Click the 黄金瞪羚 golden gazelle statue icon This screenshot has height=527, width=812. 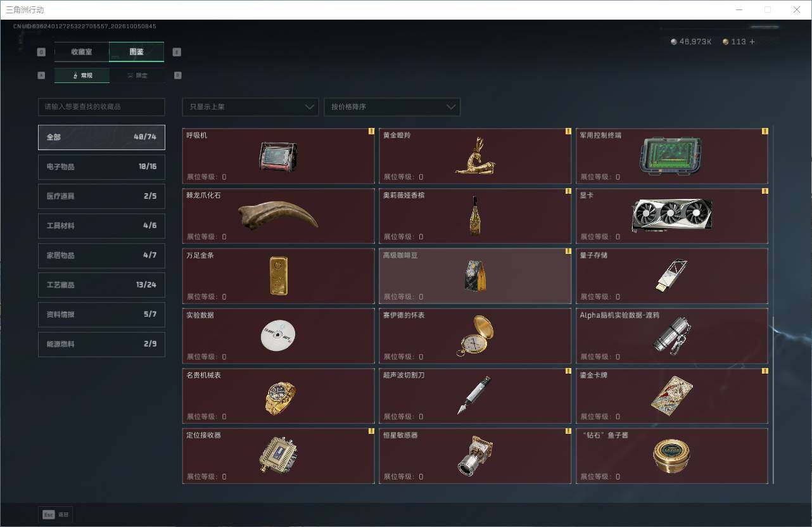coord(475,156)
